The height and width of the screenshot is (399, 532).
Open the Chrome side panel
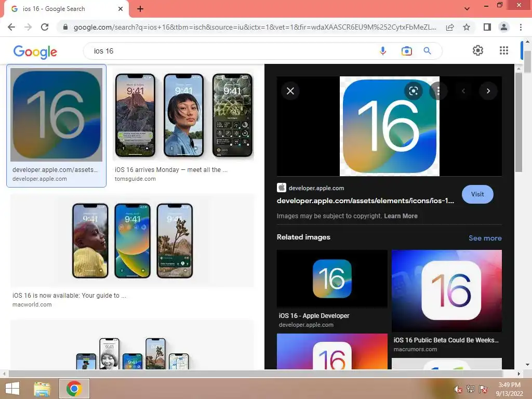pyautogui.click(x=487, y=27)
